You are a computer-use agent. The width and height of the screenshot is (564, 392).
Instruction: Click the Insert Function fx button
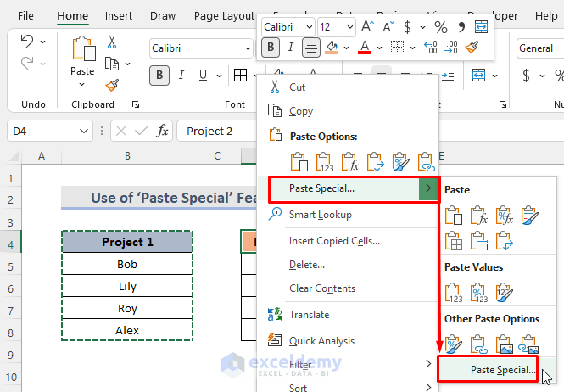click(x=162, y=131)
